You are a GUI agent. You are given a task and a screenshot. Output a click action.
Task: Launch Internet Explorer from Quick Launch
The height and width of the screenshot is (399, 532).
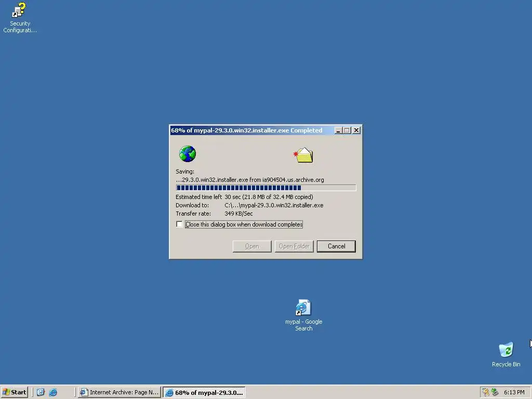(x=53, y=392)
